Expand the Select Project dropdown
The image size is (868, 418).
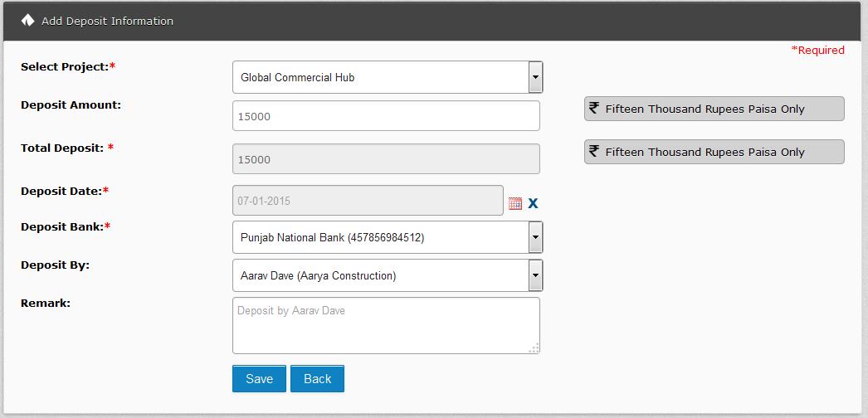coord(535,77)
